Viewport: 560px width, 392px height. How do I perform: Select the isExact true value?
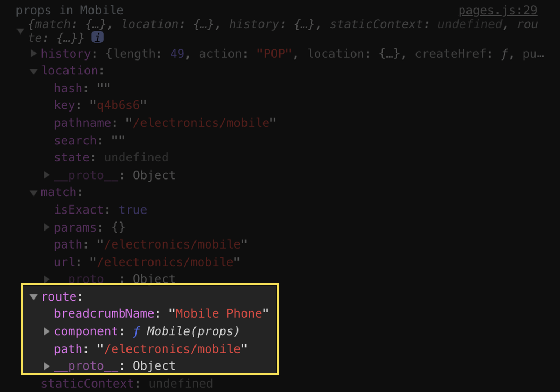click(x=132, y=210)
